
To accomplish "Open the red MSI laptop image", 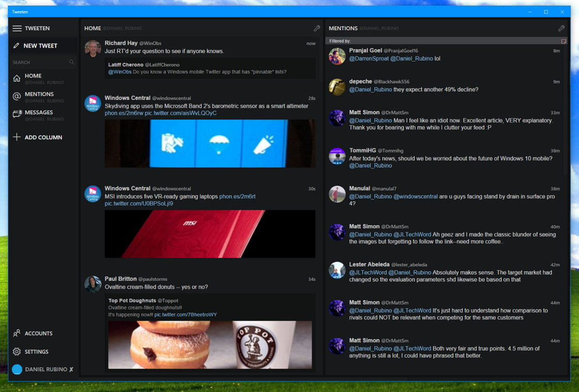I will 210,234.
